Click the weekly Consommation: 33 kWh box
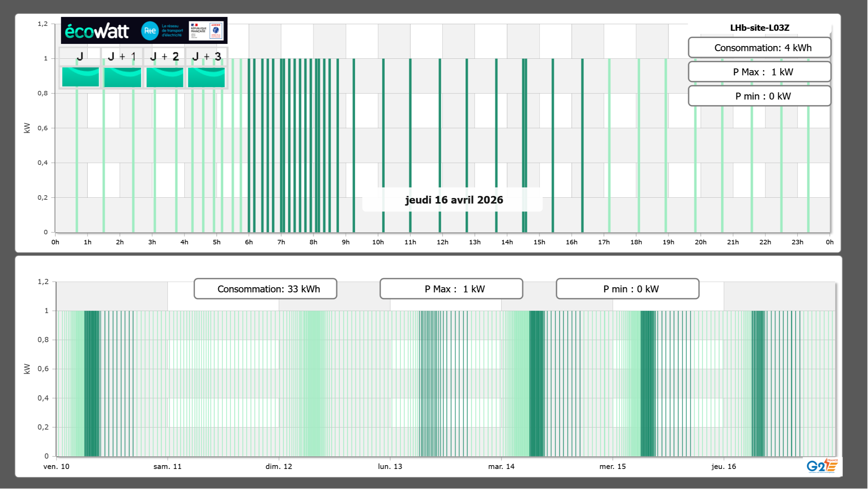Viewport: 868px width, 489px height. pos(265,289)
